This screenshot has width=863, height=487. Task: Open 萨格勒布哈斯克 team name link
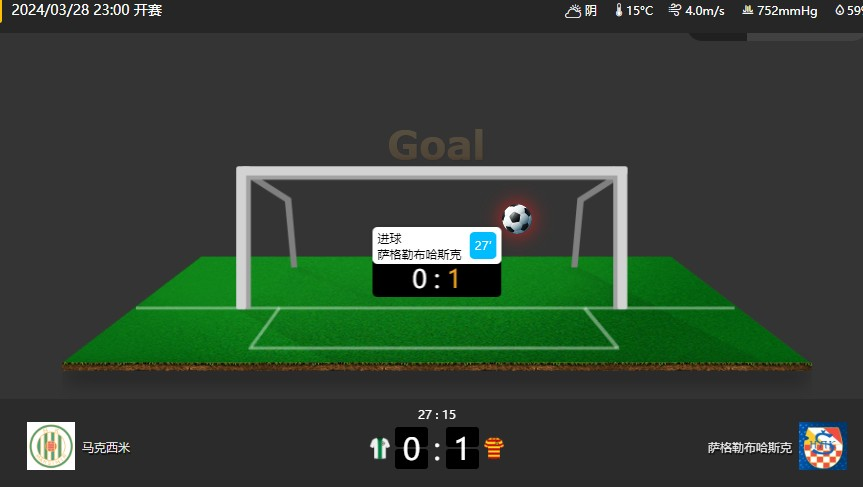click(750, 447)
